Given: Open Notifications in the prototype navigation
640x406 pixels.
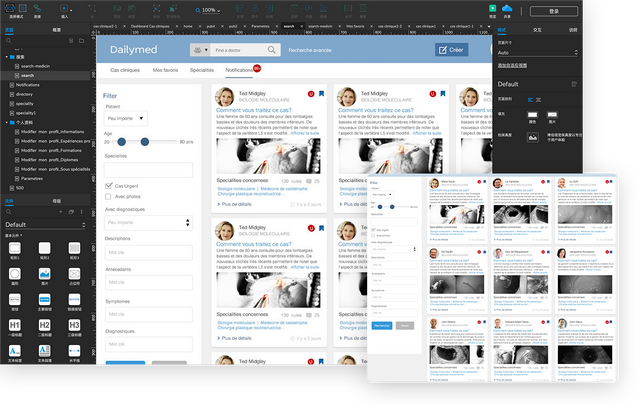Looking at the screenshot, I should click(239, 70).
